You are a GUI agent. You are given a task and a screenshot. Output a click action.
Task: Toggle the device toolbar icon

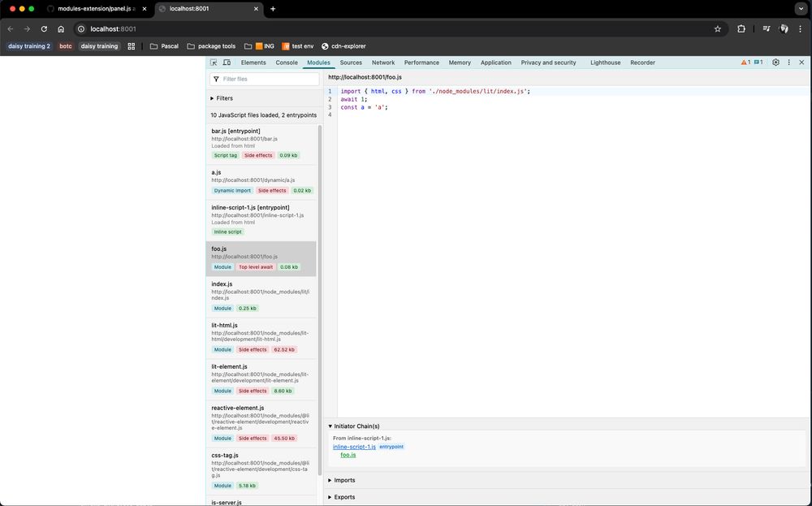[x=227, y=63]
